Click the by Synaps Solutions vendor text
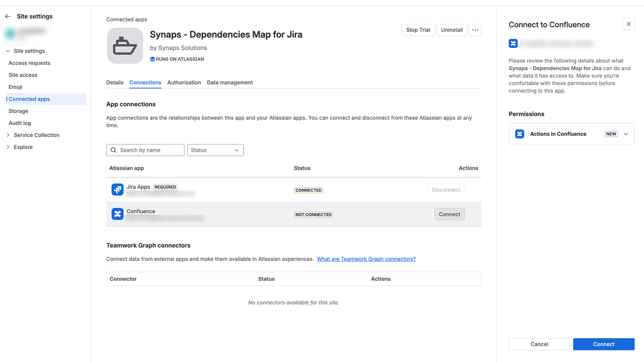 tap(178, 48)
